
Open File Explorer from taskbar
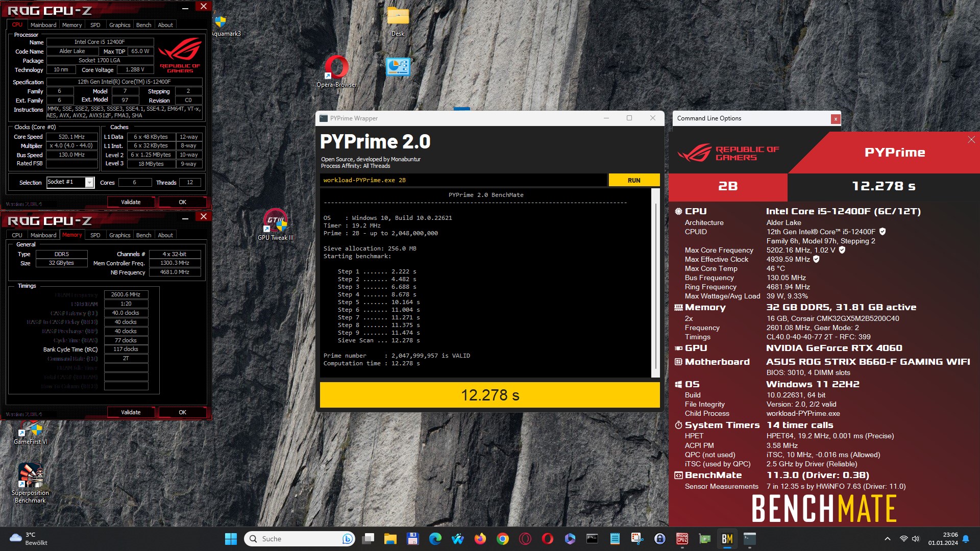390,539
